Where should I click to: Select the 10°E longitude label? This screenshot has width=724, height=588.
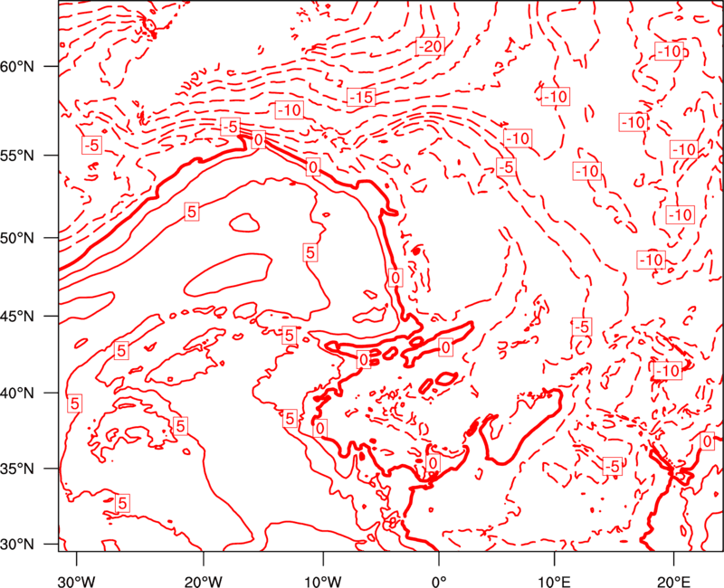[x=554, y=581]
